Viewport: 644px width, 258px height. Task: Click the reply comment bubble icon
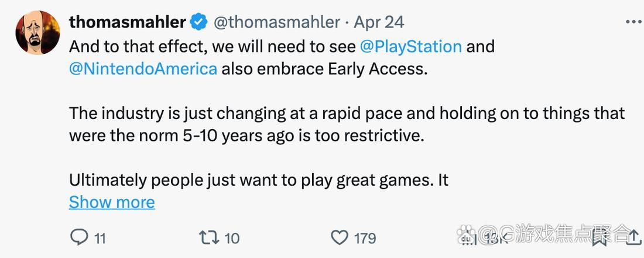click(79, 237)
